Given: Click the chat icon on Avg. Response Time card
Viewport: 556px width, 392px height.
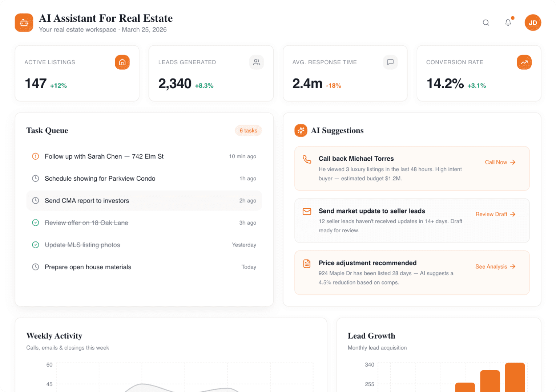Looking at the screenshot, I should (390, 62).
